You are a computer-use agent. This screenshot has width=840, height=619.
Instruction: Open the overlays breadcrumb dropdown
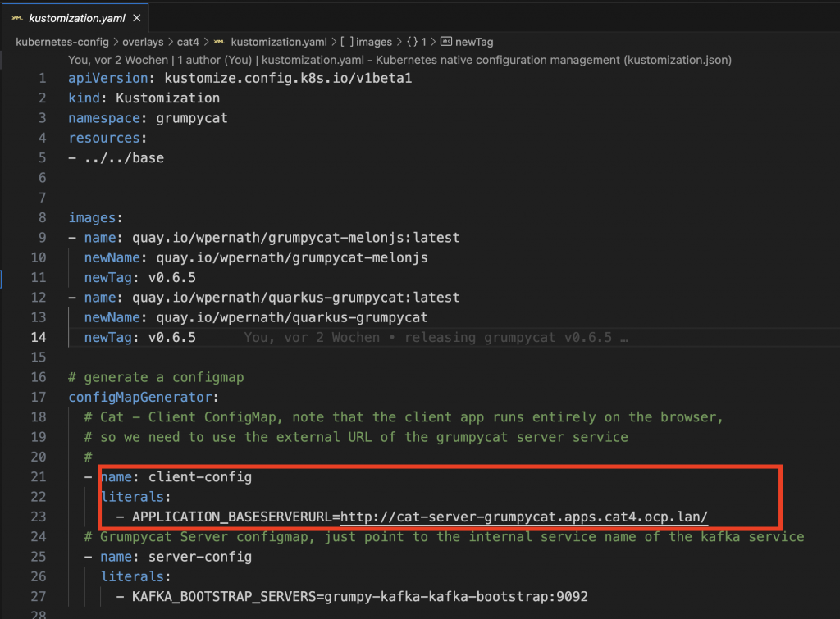point(144,42)
